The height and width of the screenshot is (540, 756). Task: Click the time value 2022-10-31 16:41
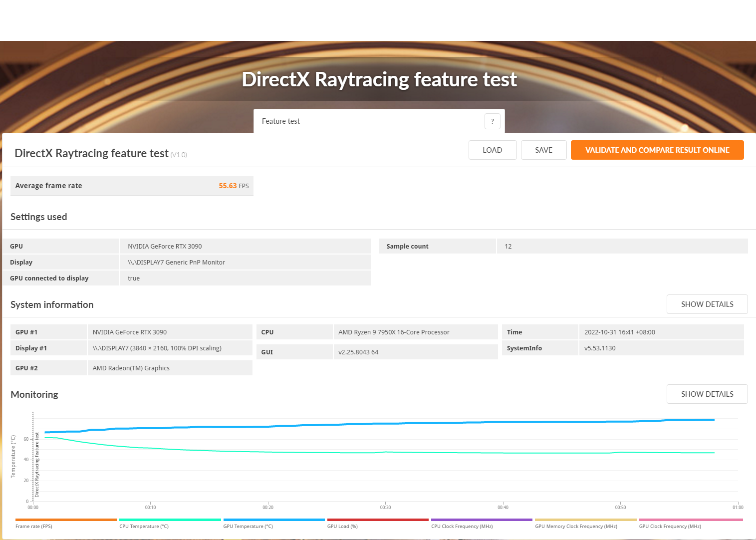(x=620, y=332)
